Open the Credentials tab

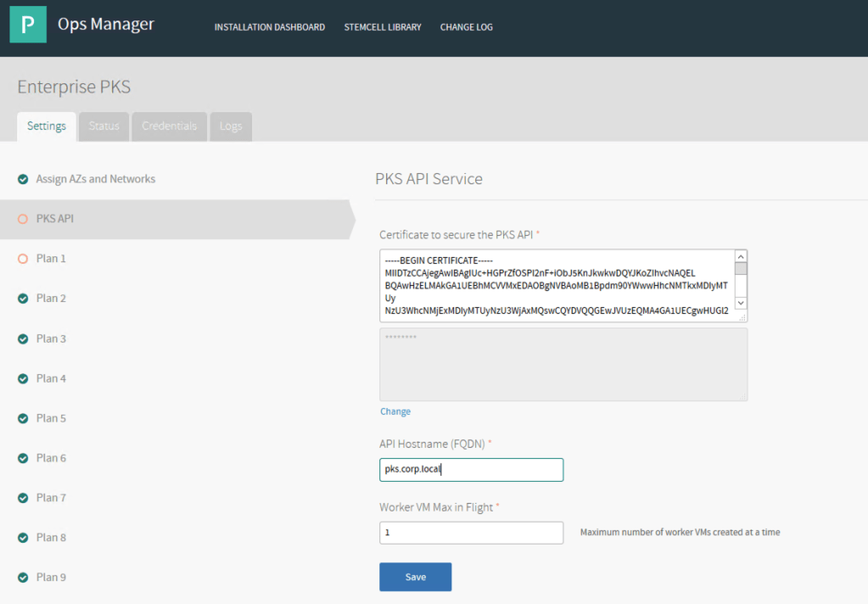[x=169, y=126]
